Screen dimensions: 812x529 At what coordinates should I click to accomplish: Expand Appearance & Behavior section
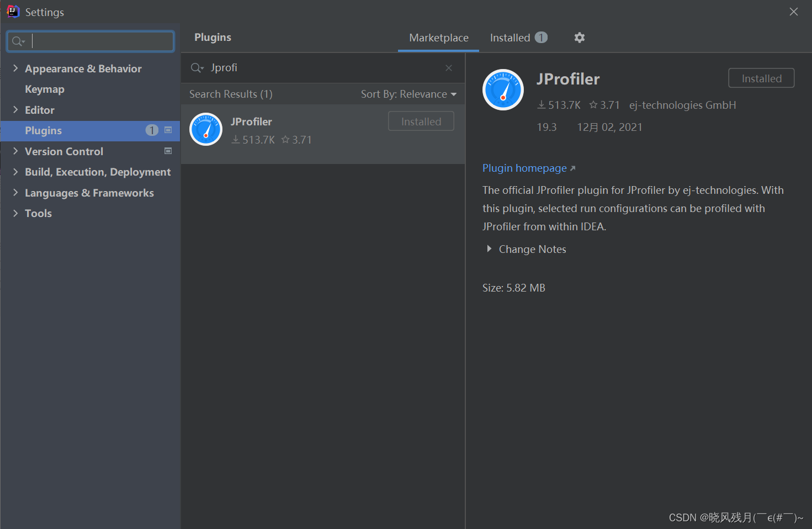tap(15, 68)
